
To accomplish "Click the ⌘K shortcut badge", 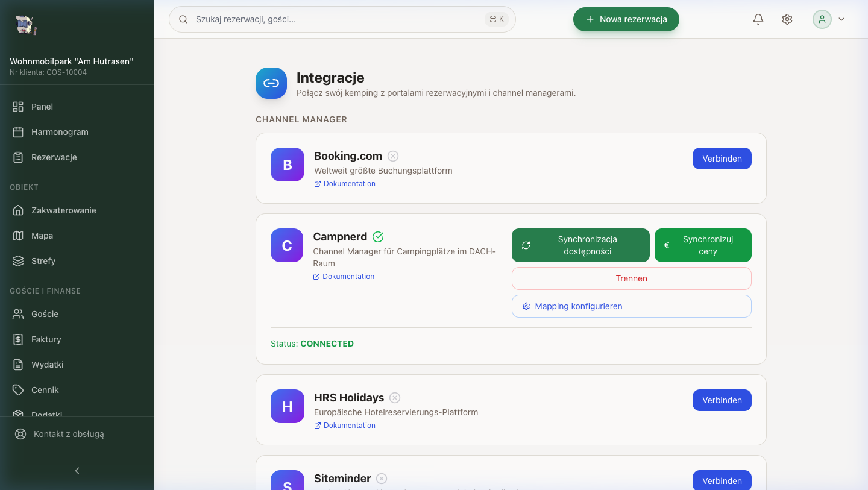I will [497, 19].
